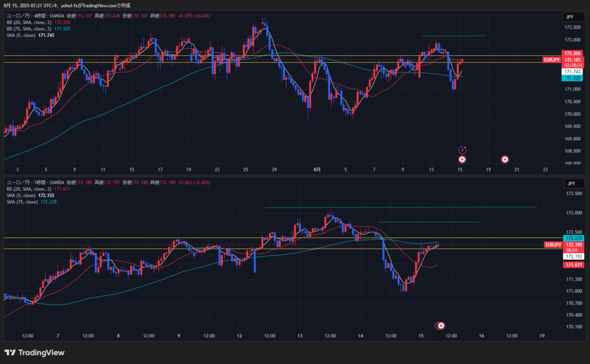Screen dimensions: 590x364
Task: Select BB (20) legend showing 172.206
Action: click(x=29, y=22)
